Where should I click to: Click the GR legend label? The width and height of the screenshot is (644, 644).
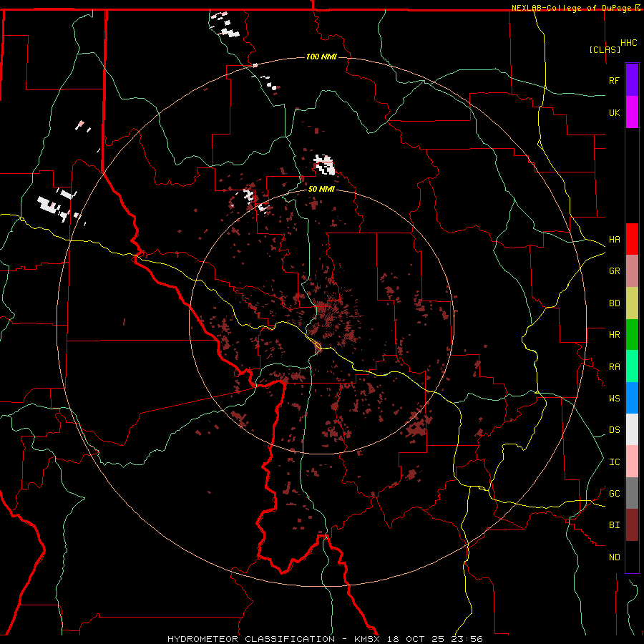(x=614, y=271)
